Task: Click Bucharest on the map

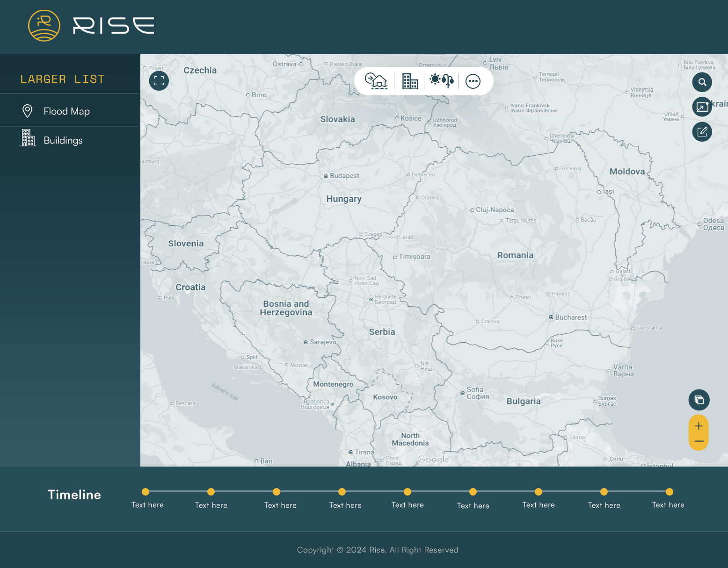Action: pyautogui.click(x=570, y=317)
